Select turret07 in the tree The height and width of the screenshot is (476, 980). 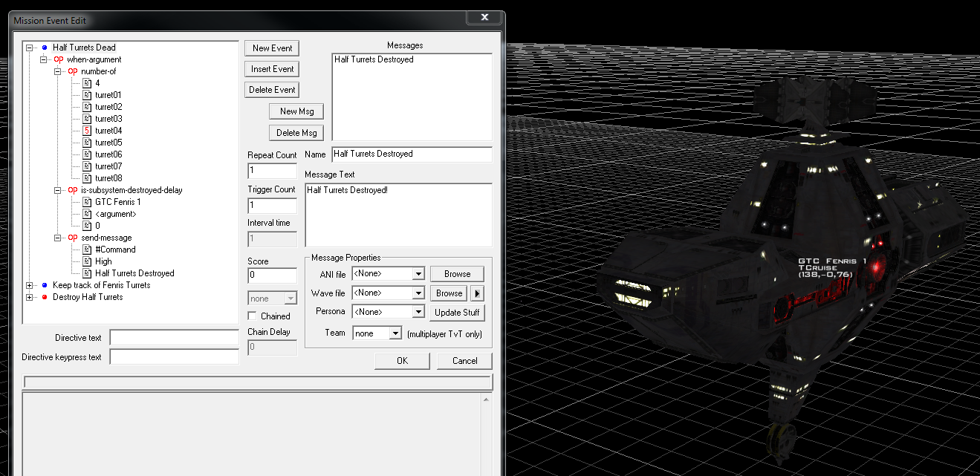[108, 166]
